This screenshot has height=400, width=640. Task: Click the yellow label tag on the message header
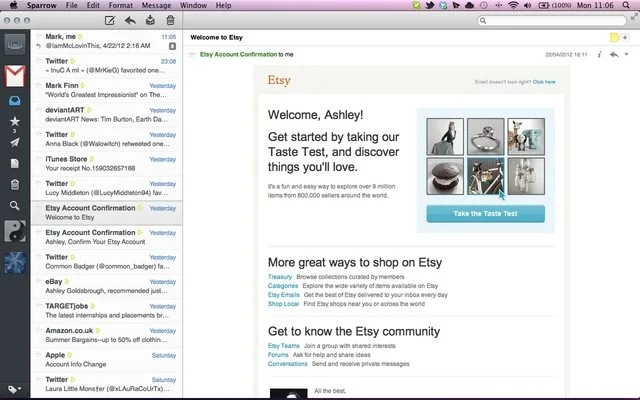[x=614, y=38]
